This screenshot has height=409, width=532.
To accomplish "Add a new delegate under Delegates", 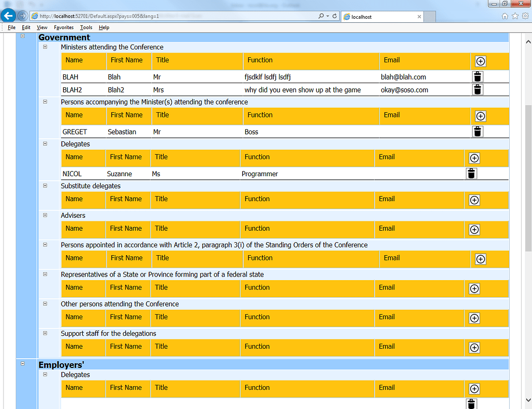I will 474,158.
